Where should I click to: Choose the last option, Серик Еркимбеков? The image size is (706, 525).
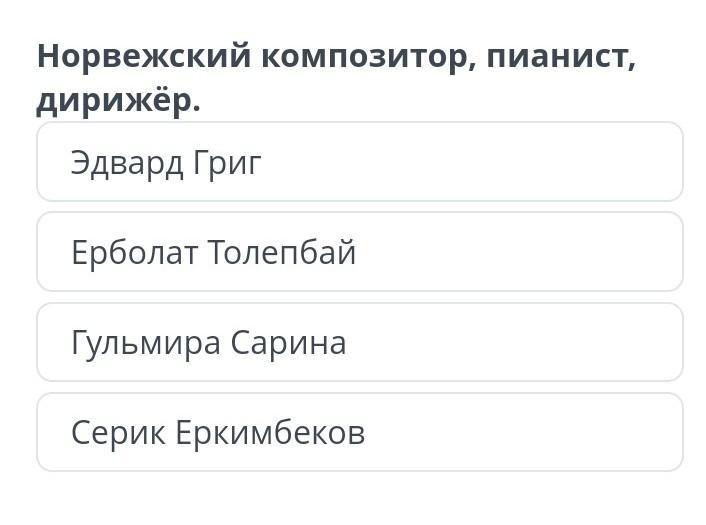359,432
